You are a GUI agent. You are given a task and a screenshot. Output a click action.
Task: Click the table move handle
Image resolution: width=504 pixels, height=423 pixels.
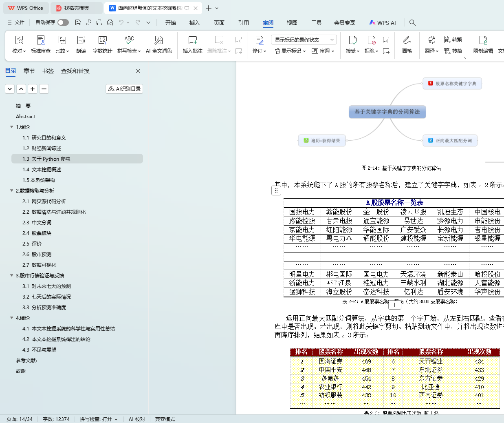[276, 190]
